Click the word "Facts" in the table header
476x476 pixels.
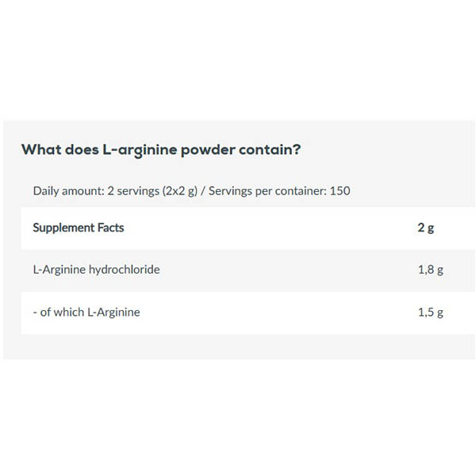pyautogui.click(x=109, y=228)
